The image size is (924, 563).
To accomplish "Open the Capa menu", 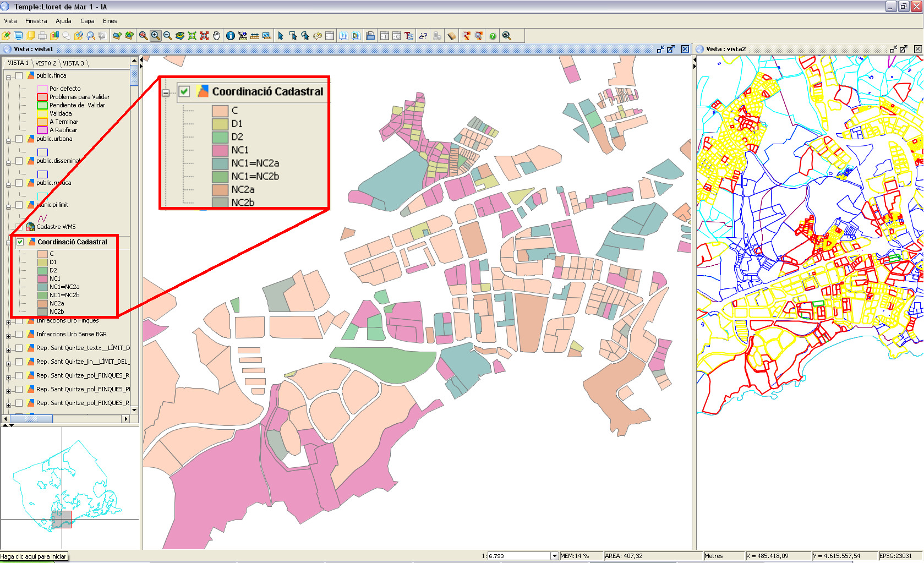I will (87, 21).
